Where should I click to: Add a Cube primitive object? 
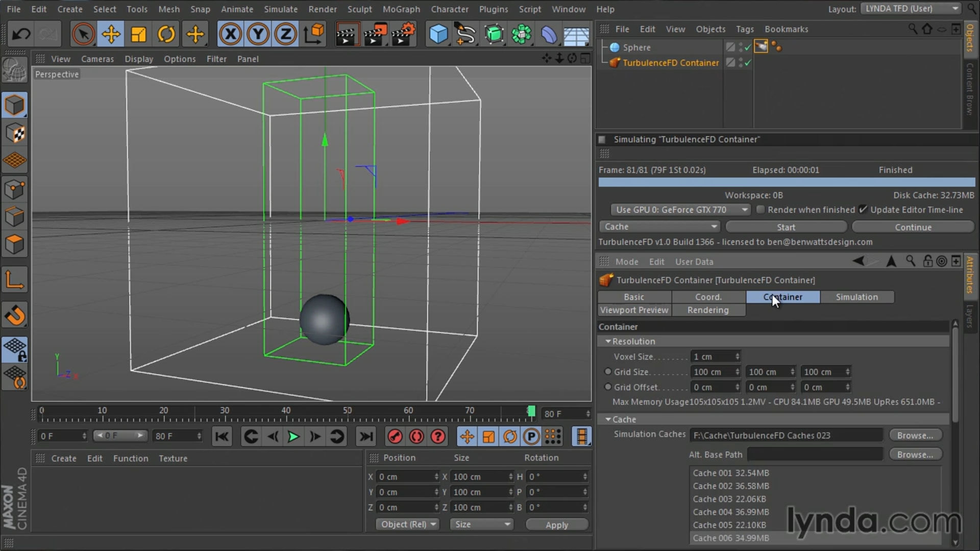click(x=438, y=34)
